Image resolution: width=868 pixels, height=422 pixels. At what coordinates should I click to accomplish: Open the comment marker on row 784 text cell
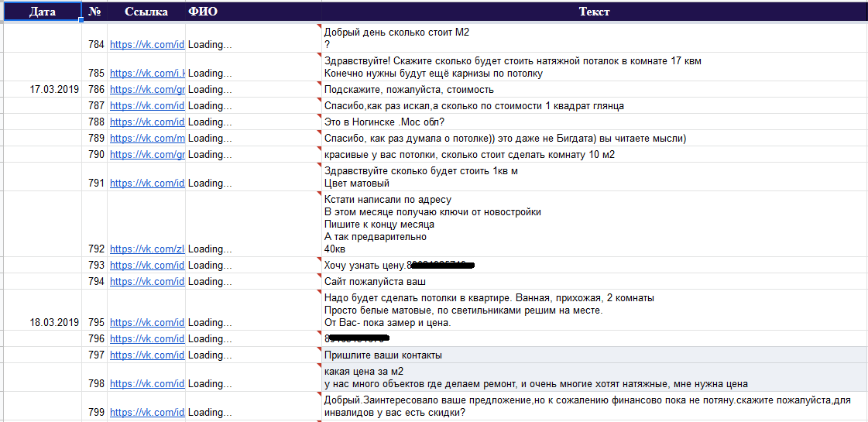320,26
